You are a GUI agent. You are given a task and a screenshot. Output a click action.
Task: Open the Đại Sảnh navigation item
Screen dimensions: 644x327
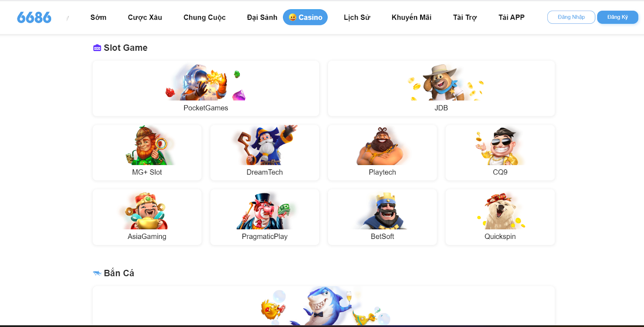pyautogui.click(x=262, y=17)
